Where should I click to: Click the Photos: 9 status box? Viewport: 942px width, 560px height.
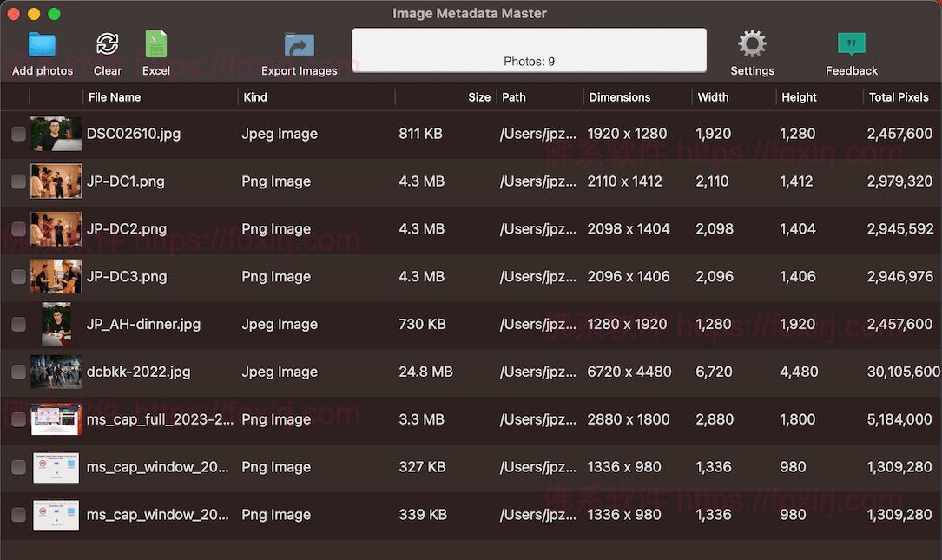[529, 49]
